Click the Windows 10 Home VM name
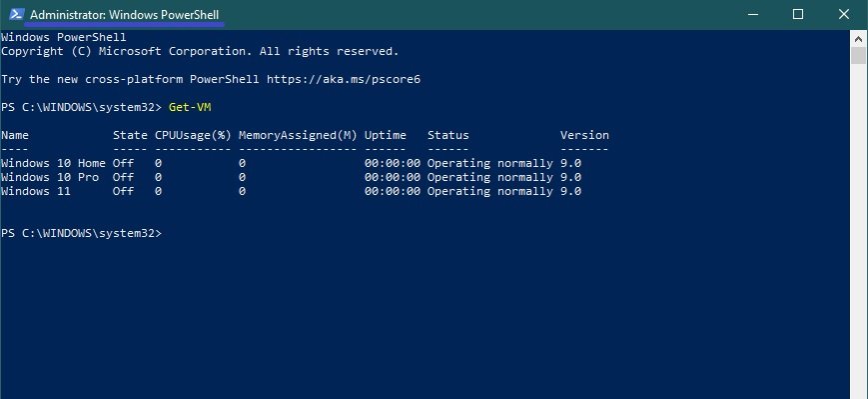This screenshot has height=399, width=868. point(53,163)
